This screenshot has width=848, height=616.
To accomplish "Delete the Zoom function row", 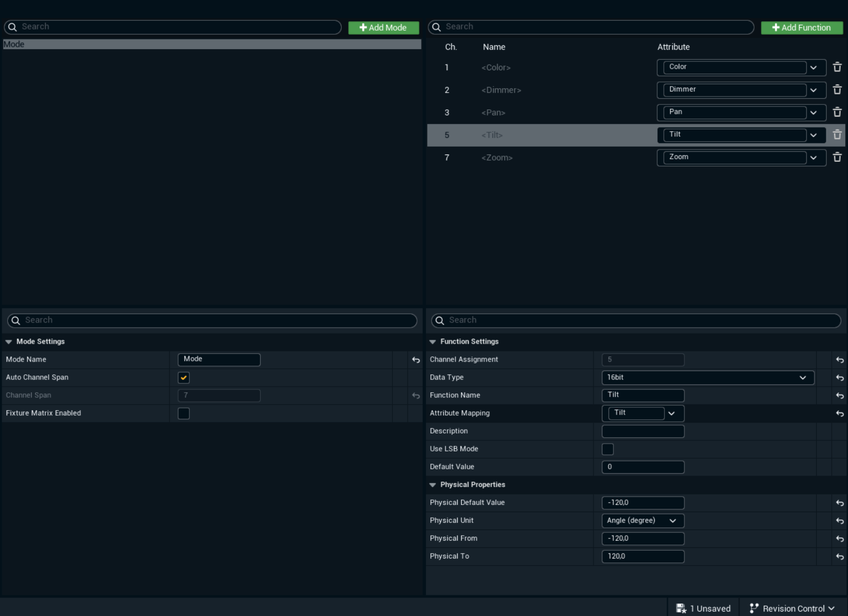I will coord(837,157).
